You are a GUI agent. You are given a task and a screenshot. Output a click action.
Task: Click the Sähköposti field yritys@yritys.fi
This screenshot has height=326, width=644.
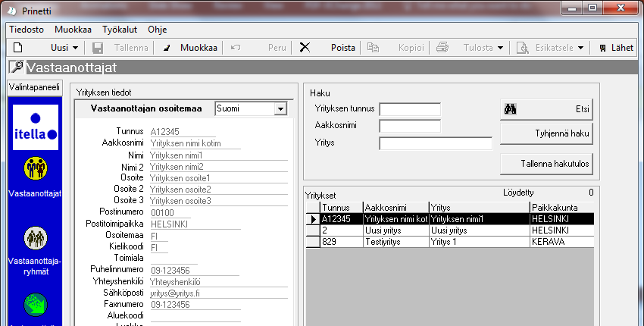tap(218, 293)
